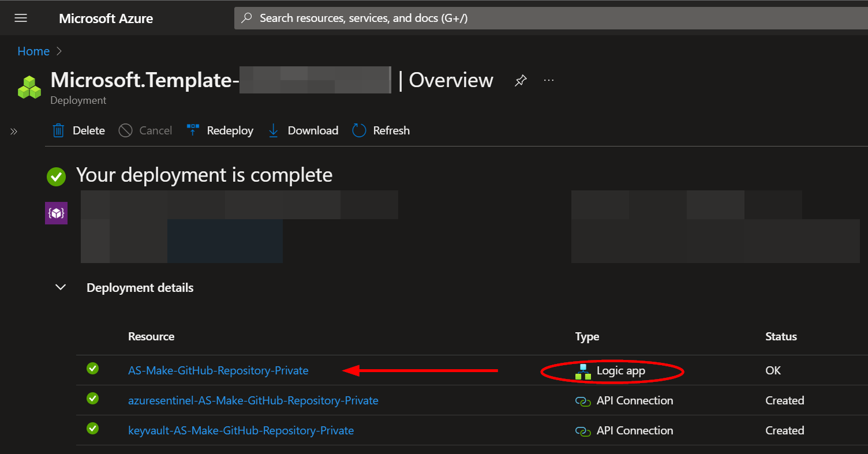Go to Home breadcrumb
The width and height of the screenshot is (868, 454).
(33, 51)
